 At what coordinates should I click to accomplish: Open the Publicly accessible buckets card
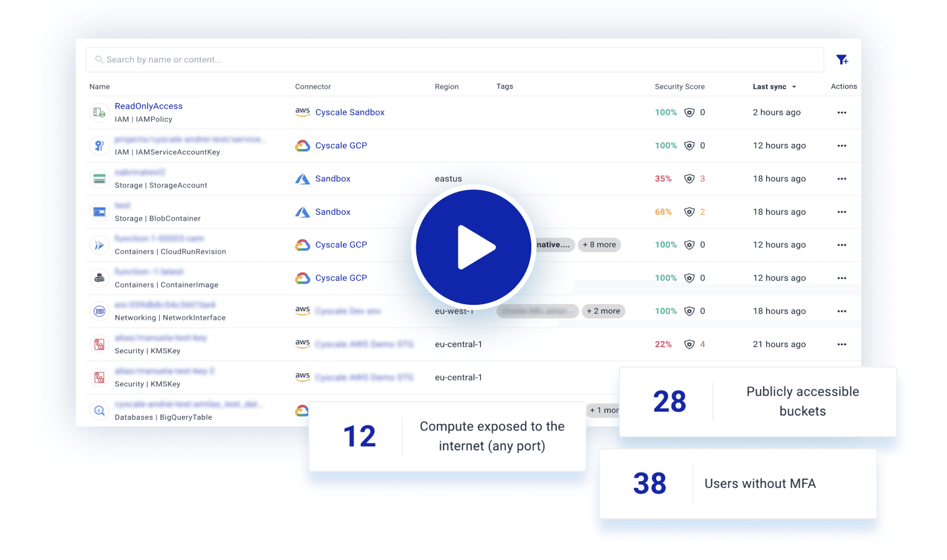point(757,402)
